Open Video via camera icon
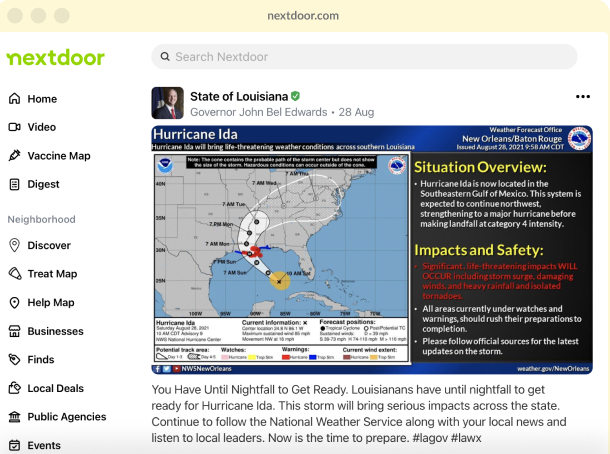610x454 pixels. [14, 127]
